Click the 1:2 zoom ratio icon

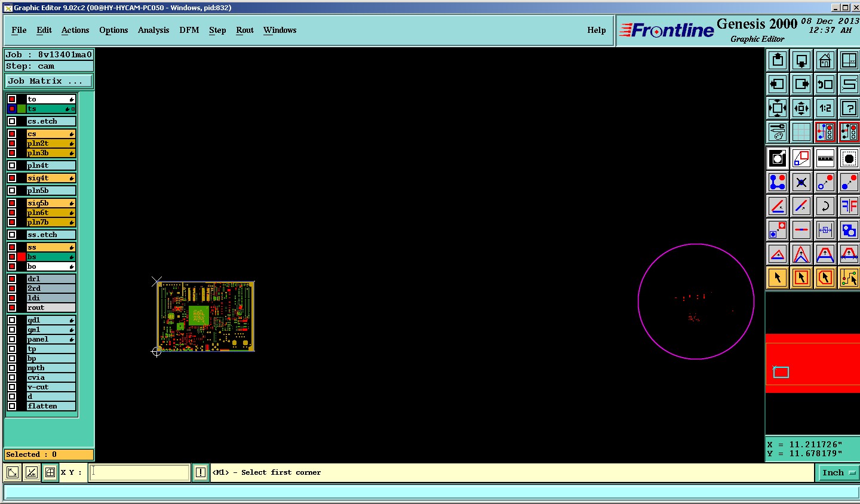825,108
